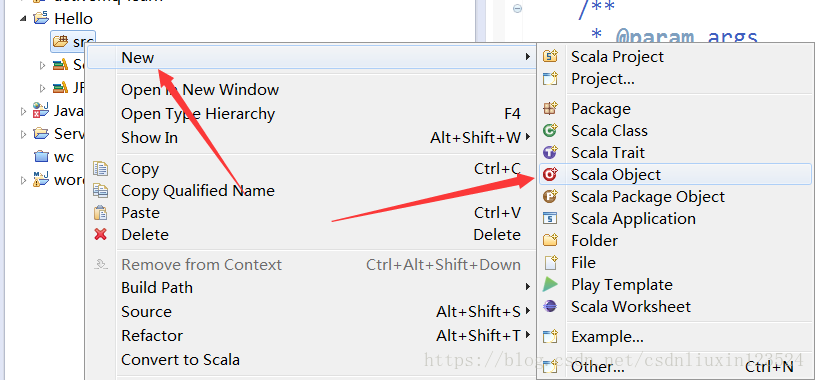The image size is (815, 380).
Task: Select Refactor from context menu
Action: pyautogui.click(x=152, y=335)
